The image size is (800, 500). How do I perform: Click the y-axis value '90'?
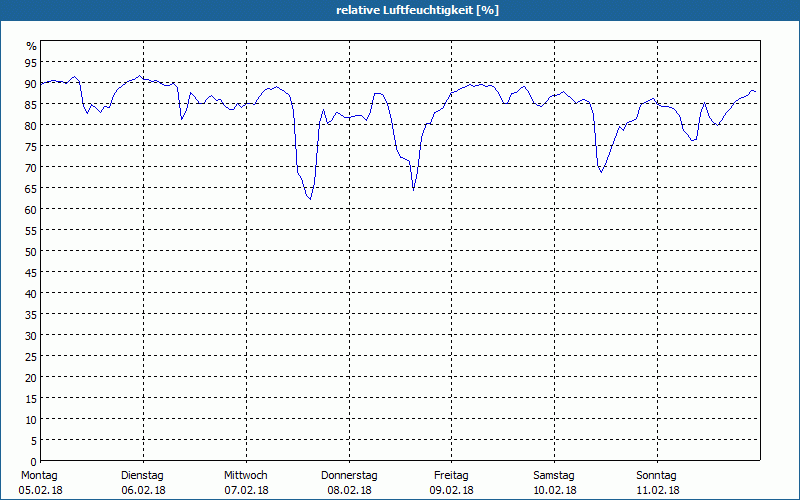tap(31, 84)
